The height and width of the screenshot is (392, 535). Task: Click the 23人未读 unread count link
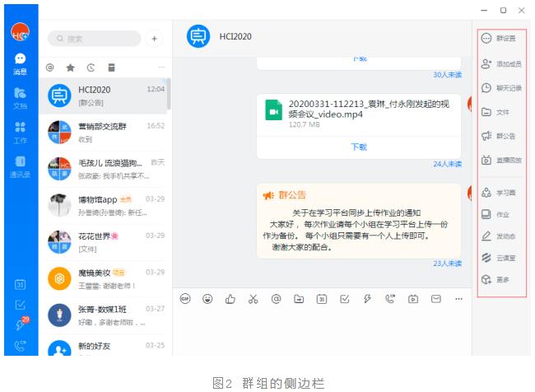[448, 264]
